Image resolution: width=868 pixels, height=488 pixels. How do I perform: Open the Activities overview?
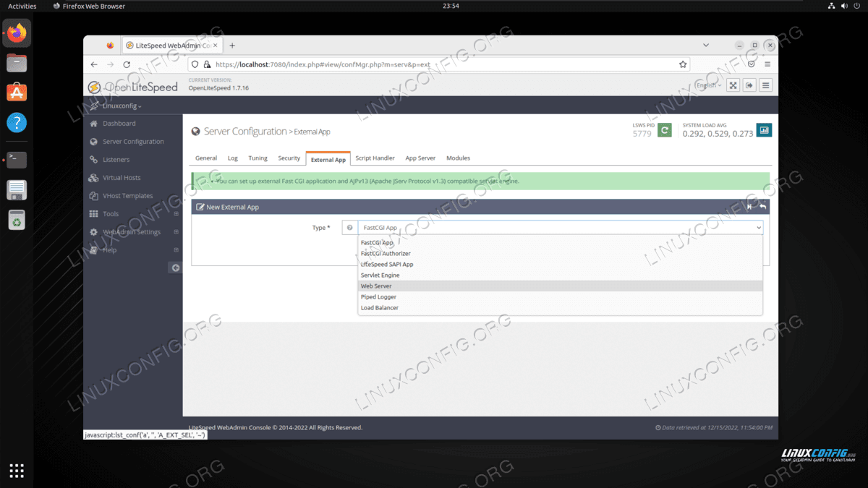pyautogui.click(x=22, y=6)
